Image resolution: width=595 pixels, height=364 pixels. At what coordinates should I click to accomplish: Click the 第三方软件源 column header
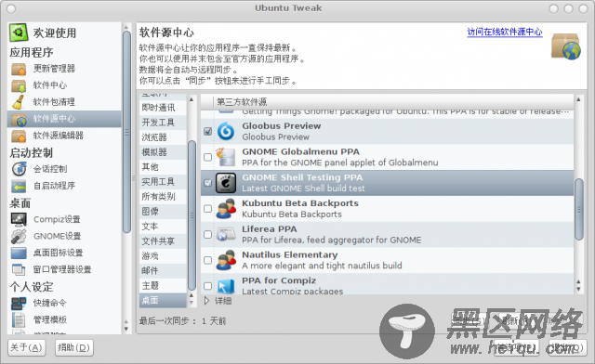tap(392, 101)
